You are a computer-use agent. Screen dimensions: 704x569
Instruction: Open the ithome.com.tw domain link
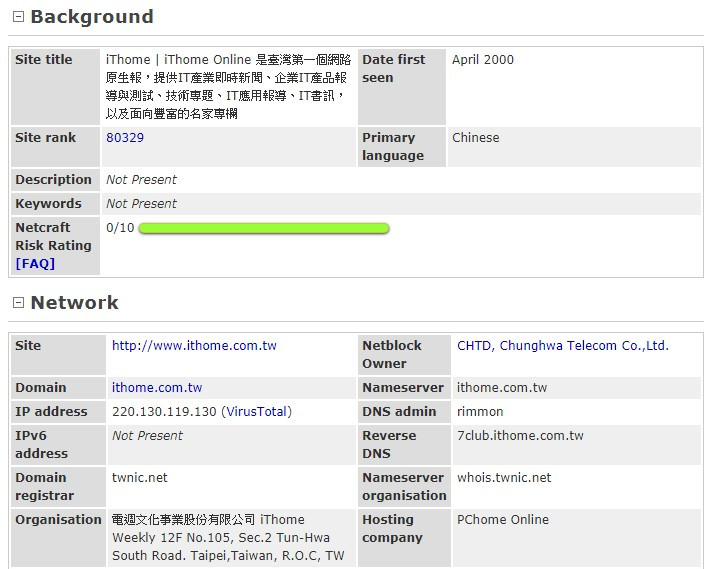tap(157, 388)
